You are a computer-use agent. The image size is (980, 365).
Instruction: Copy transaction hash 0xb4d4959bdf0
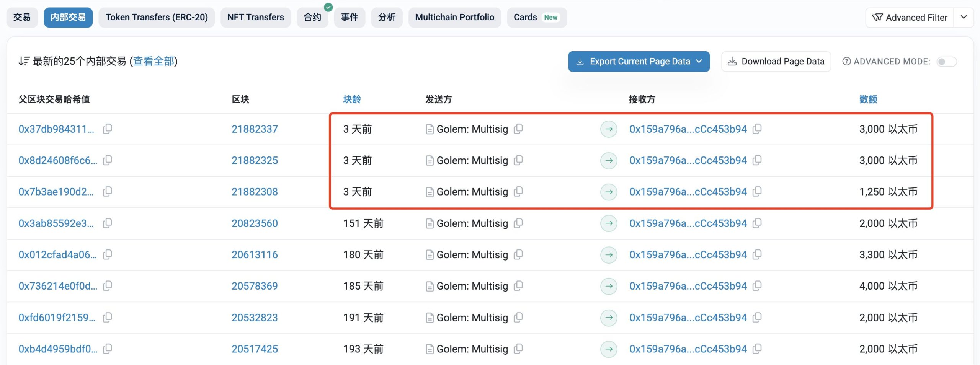pyautogui.click(x=108, y=349)
